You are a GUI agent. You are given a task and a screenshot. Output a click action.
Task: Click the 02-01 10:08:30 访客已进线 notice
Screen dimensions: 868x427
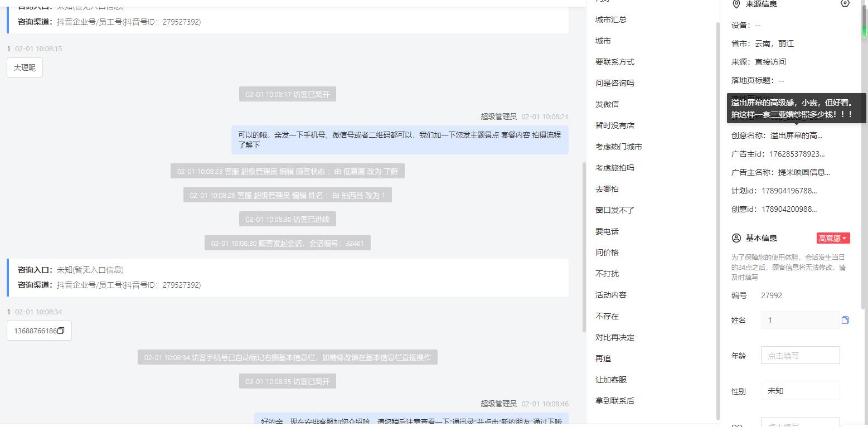click(288, 219)
